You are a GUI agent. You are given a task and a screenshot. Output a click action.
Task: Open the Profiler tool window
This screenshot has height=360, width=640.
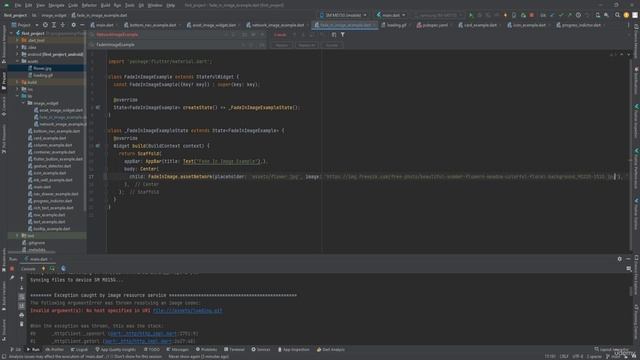pyautogui.click(x=54, y=349)
